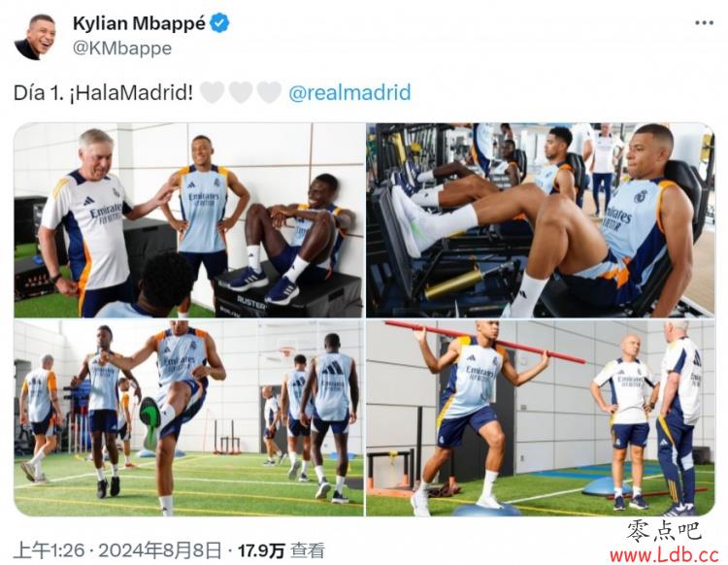Click the first white heart emoji

coord(213,92)
